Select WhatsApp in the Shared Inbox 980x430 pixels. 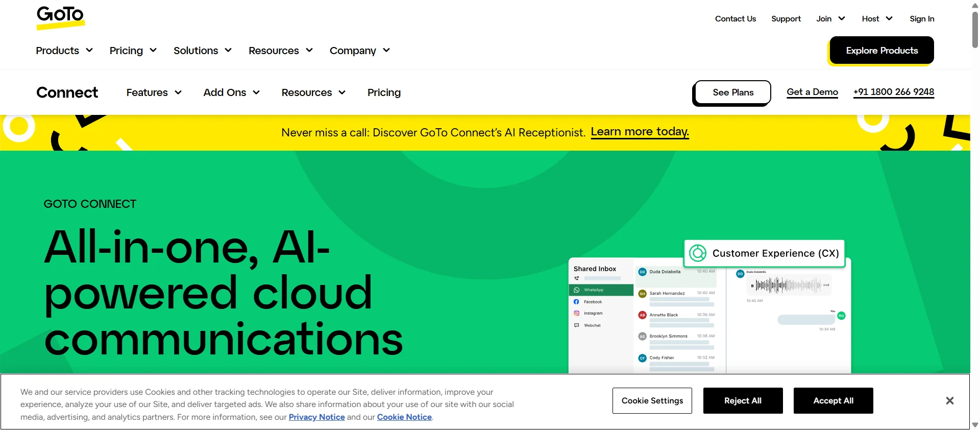[x=601, y=290]
